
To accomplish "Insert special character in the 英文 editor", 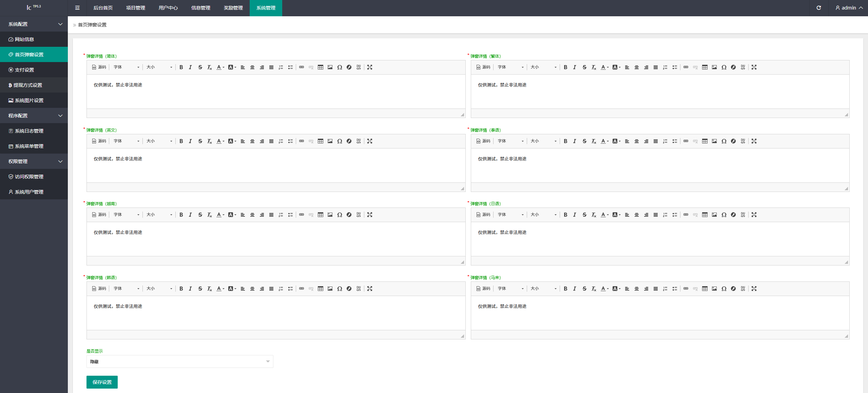I will (x=340, y=141).
